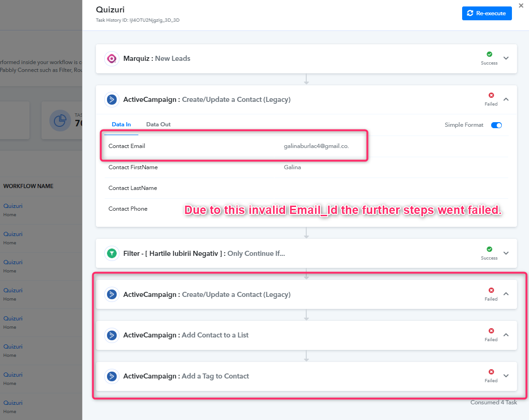This screenshot has height=420, width=529.
Task: Click the ActiveCampaign icon of the expanded failed step
Action: coord(112,100)
